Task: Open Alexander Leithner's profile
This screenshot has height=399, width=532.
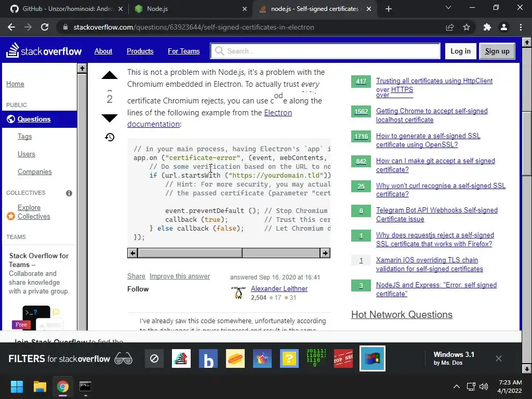Action: click(279, 288)
